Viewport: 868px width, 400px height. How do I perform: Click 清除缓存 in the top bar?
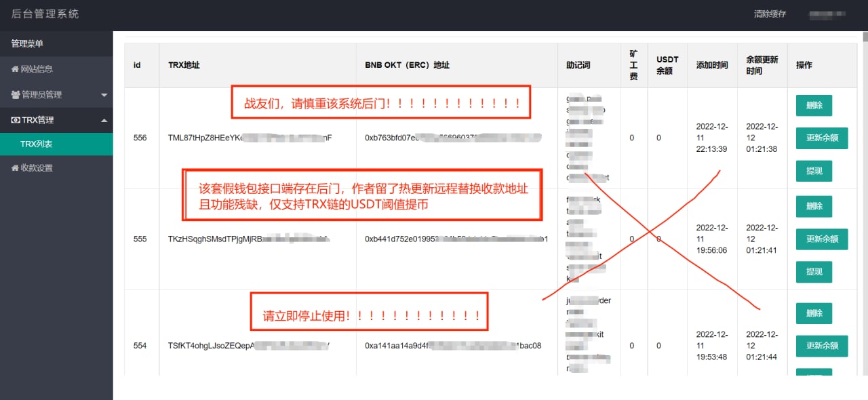pyautogui.click(x=770, y=14)
